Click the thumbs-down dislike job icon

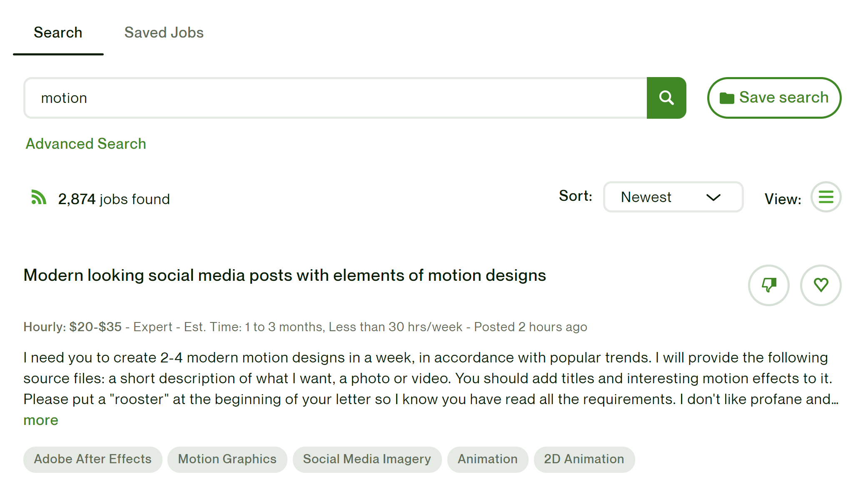point(768,285)
